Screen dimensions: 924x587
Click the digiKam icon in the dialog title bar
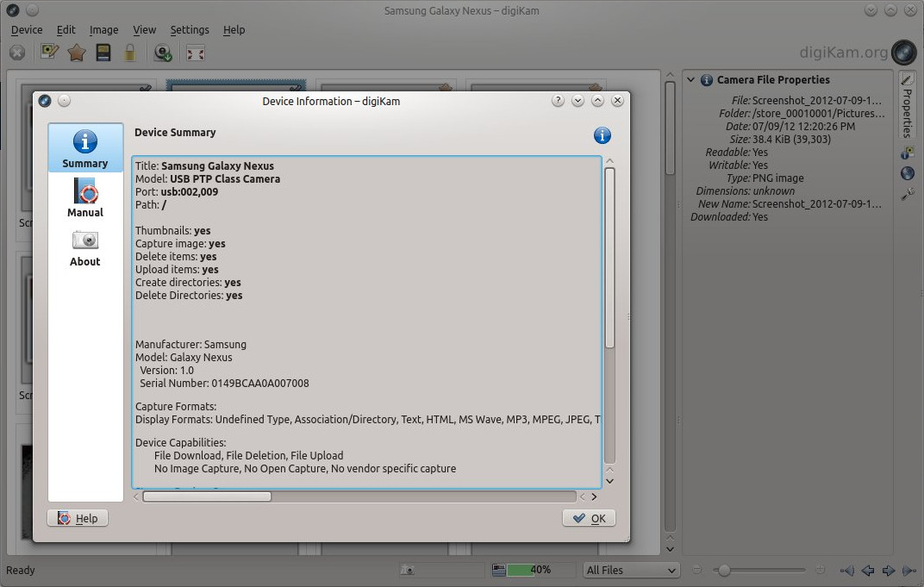[x=45, y=101]
